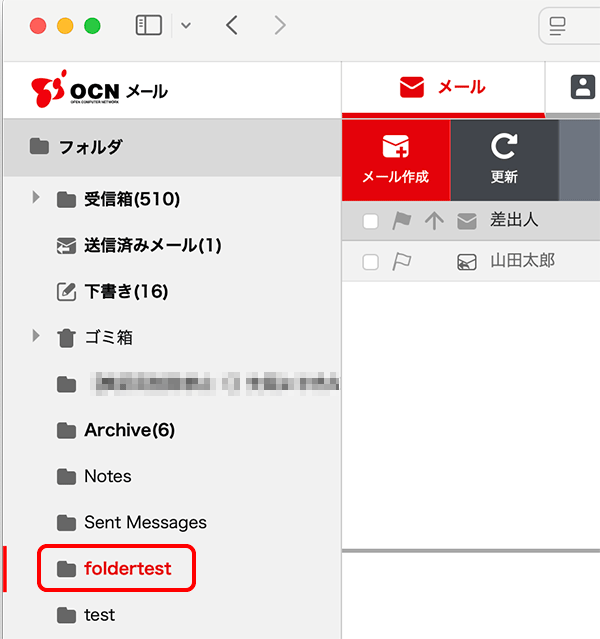Open the address book contacts icon tab
Image resolution: width=600 pixels, height=639 pixels.
582,88
